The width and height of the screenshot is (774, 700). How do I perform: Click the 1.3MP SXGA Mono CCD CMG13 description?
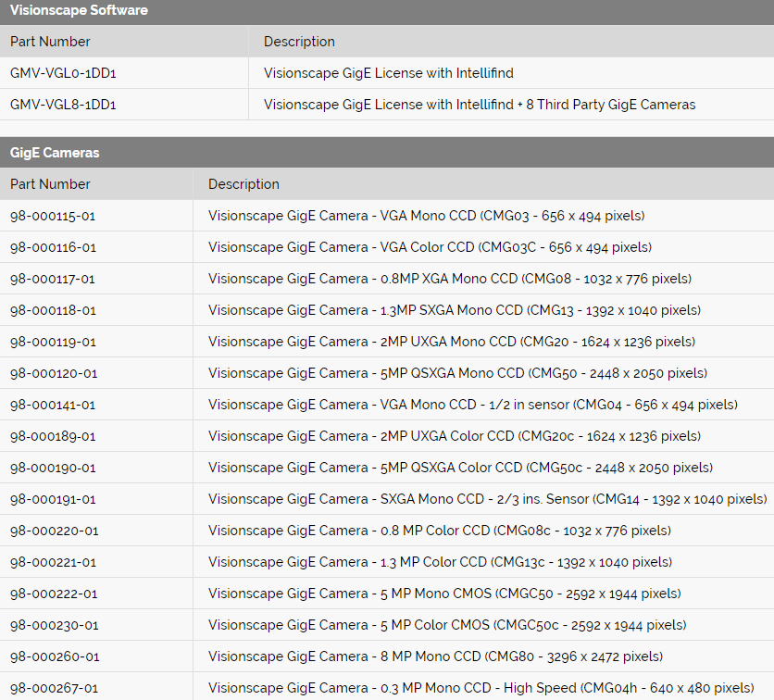[455, 311]
